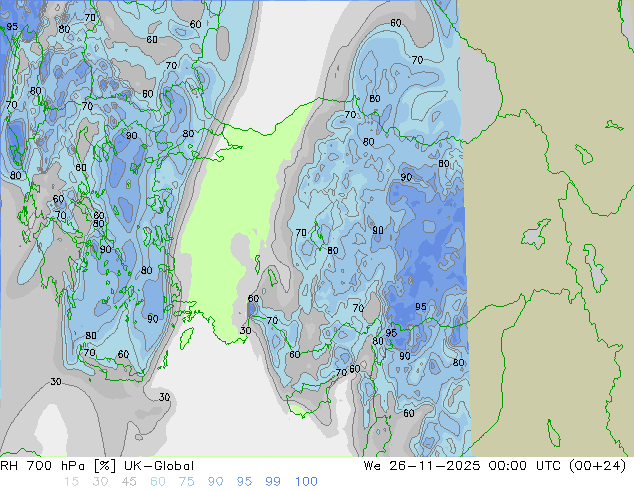634x490 pixels.
Task: Click the legend's 60 value below the title
Action: 158,482
